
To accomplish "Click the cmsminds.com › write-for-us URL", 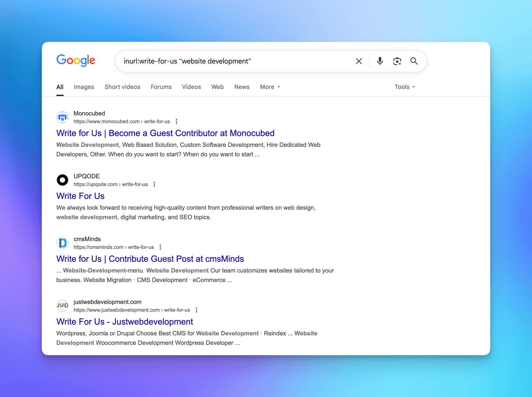I will pyautogui.click(x=114, y=247).
